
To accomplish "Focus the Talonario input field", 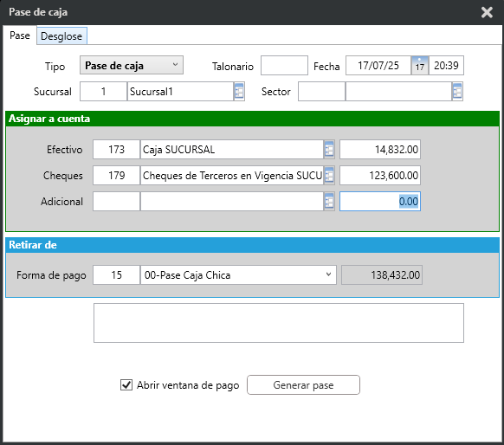I will [284, 66].
